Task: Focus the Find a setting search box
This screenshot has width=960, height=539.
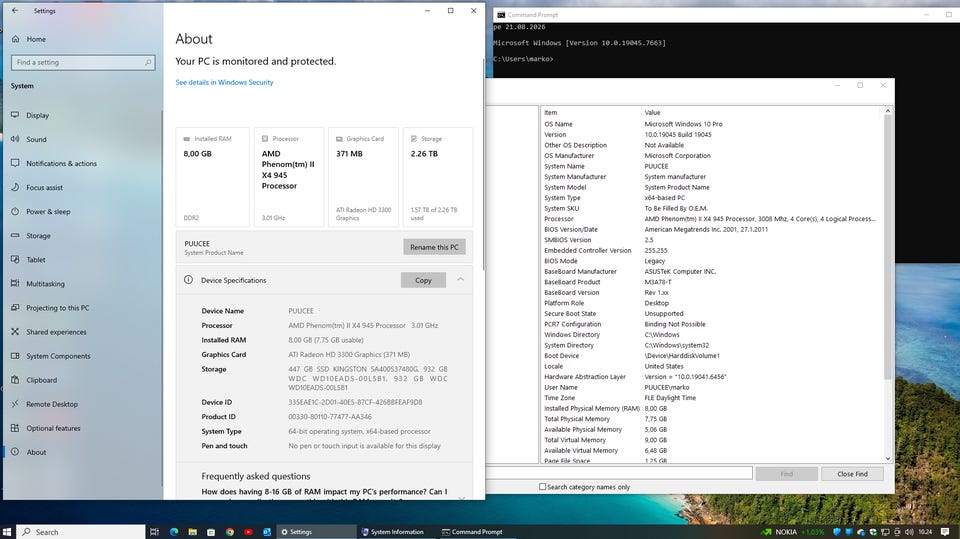Action: (x=83, y=62)
